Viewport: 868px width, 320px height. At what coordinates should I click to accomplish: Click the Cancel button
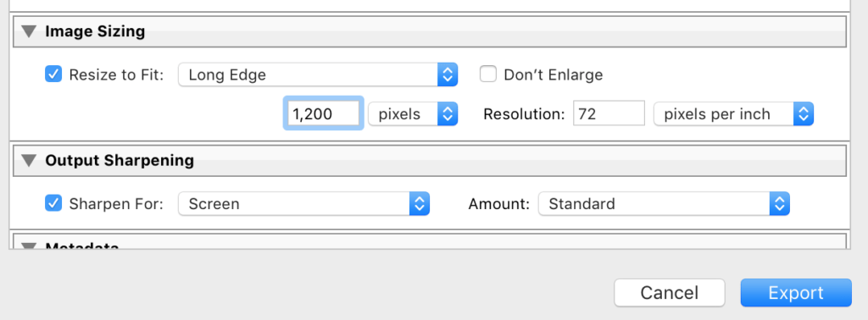[670, 293]
